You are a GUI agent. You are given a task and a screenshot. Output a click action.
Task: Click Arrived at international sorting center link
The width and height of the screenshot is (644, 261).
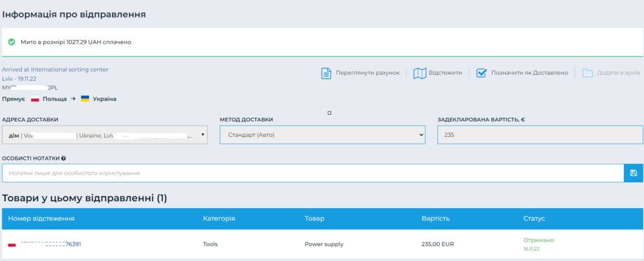click(55, 69)
